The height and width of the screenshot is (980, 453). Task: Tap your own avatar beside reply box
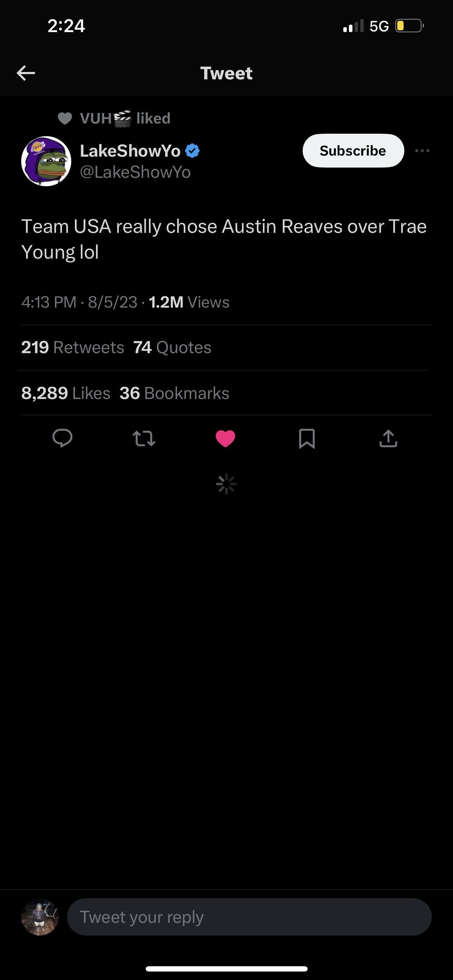[x=40, y=917]
